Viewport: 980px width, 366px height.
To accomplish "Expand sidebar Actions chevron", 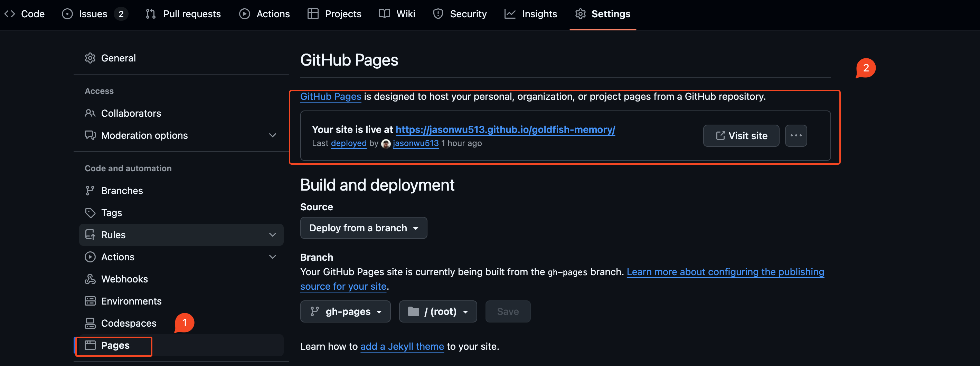I will click(272, 257).
